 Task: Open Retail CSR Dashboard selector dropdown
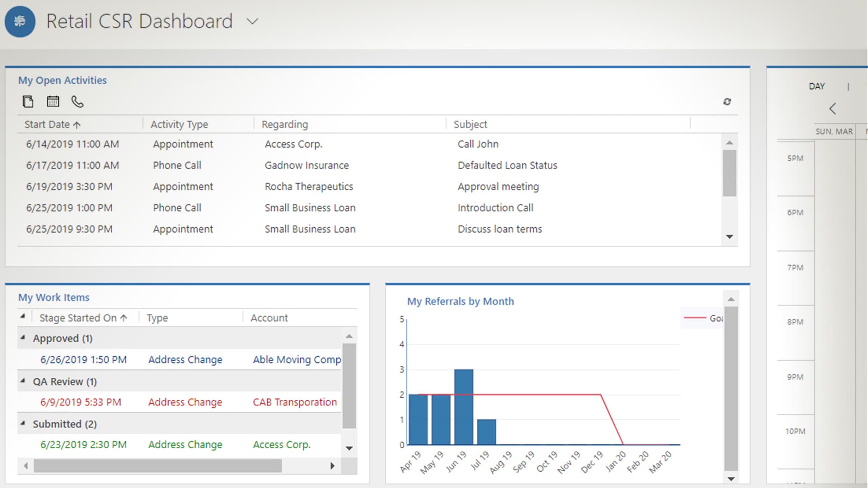[x=252, y=21]
